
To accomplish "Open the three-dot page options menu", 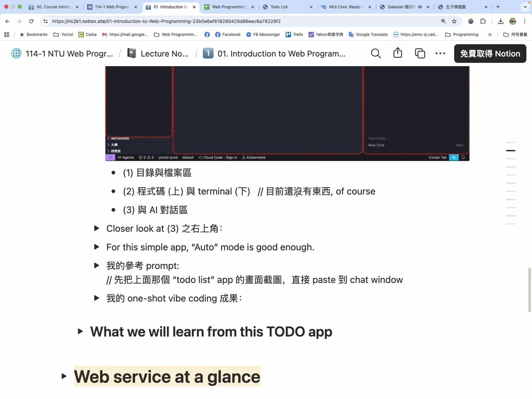I will 440,54.
